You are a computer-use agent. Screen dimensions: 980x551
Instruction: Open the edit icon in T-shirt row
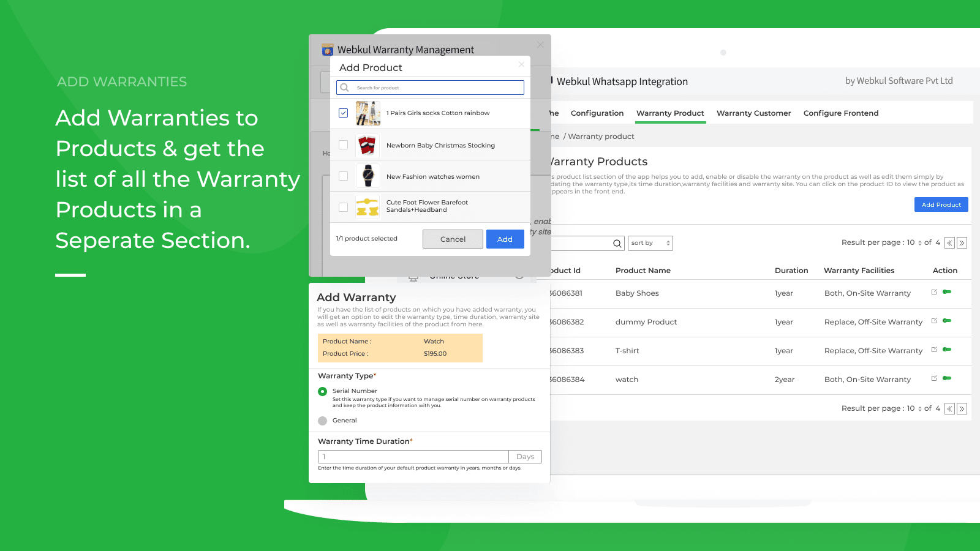point(934,350)
